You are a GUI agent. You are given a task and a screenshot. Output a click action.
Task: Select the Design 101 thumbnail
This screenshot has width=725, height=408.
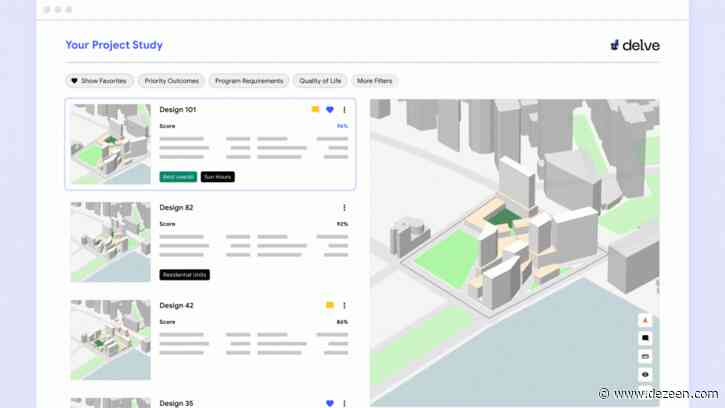[x=111, y=144]
